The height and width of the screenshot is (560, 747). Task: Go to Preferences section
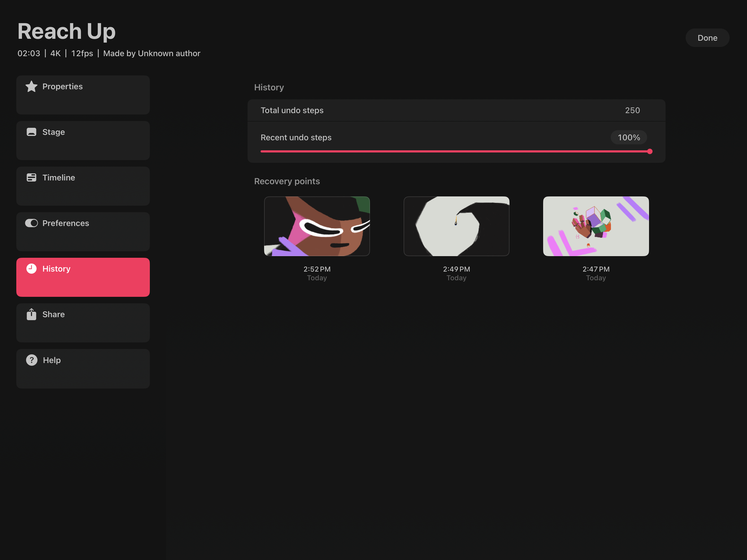tap(83, 231)
